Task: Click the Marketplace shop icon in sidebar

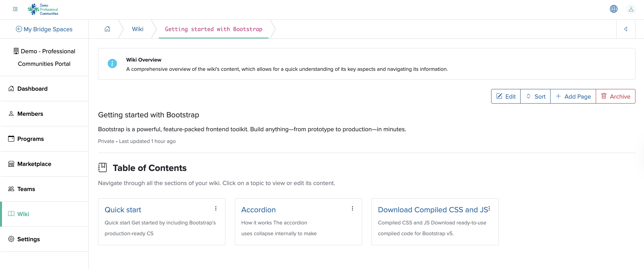Action: 11,164
